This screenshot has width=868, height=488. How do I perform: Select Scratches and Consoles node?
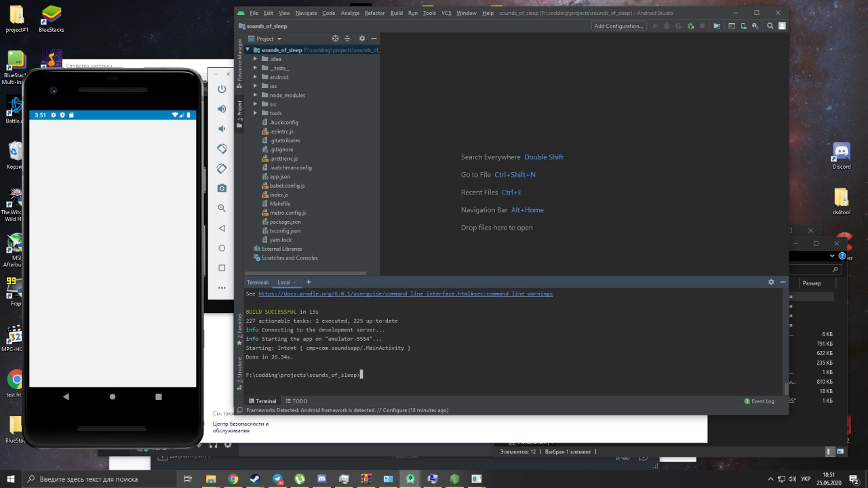[290, 258]
